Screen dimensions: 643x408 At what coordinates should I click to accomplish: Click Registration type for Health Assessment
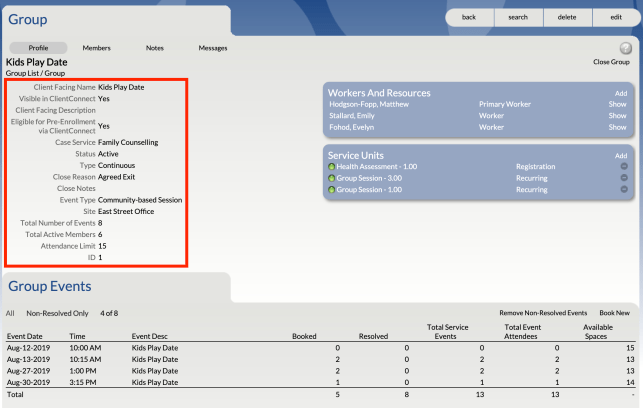click(x=536, y=166)
